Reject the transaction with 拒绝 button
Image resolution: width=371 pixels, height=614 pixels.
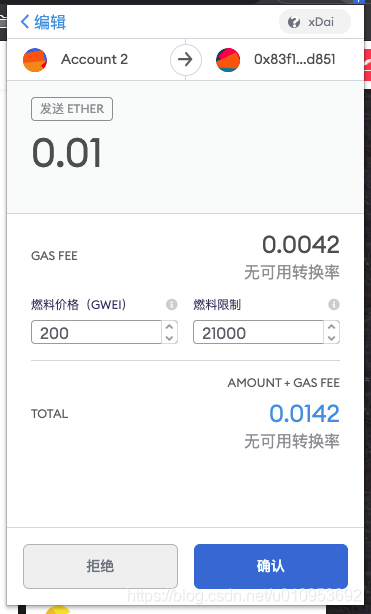pyautogui.click(x=100, y=566)
